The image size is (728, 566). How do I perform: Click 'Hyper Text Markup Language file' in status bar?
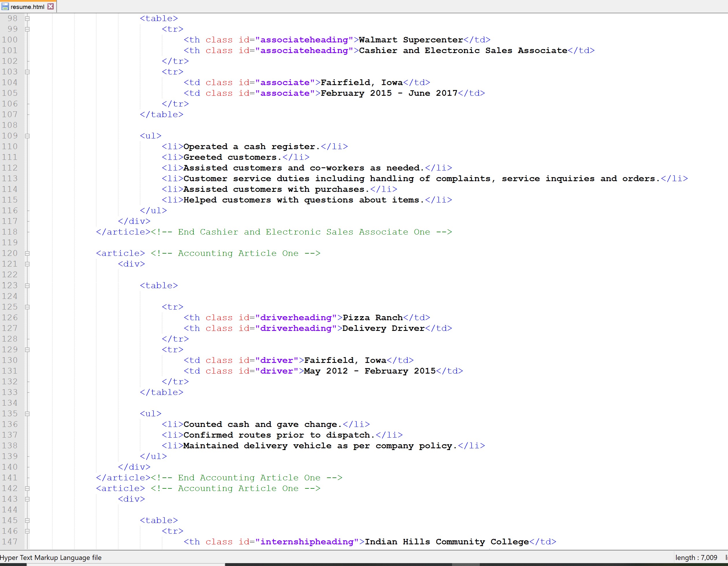click(x=51, y=558)
